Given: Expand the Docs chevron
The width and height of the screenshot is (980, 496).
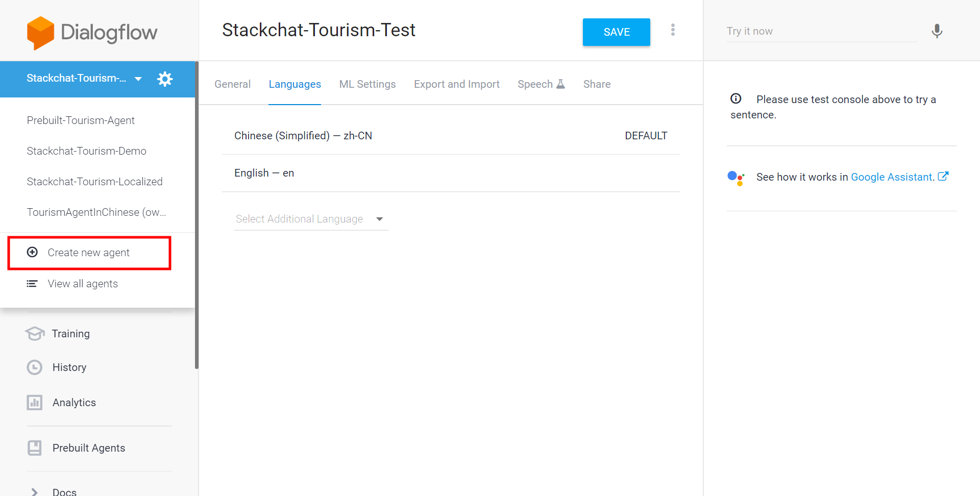Looking at the screenshot, I should 34,492.
